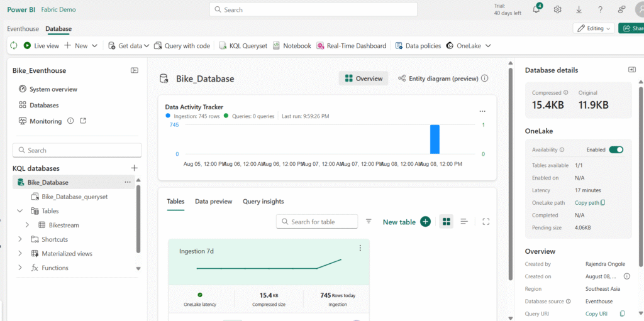Switch to the Eventhouse tab

point(23,29)
